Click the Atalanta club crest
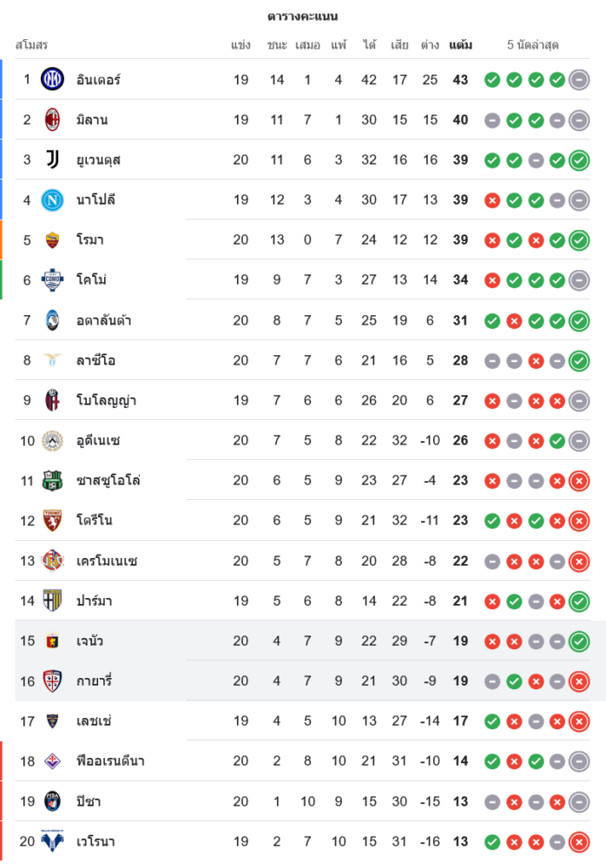606x868 pixels. (x=53, y=320)
